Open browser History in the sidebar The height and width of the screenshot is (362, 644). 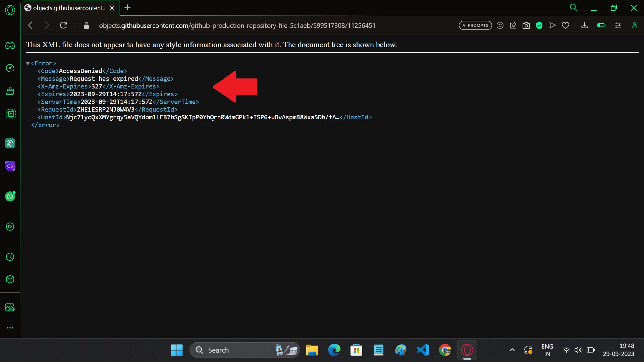tap(10, 257)
